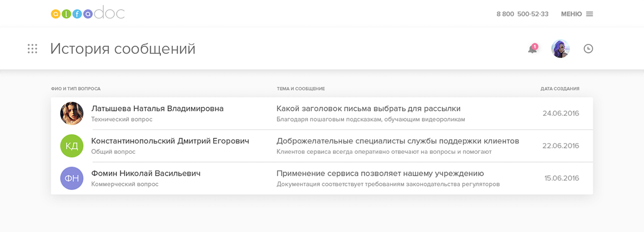Open the notifications bell
644x232 pixels.
point(532,49)
